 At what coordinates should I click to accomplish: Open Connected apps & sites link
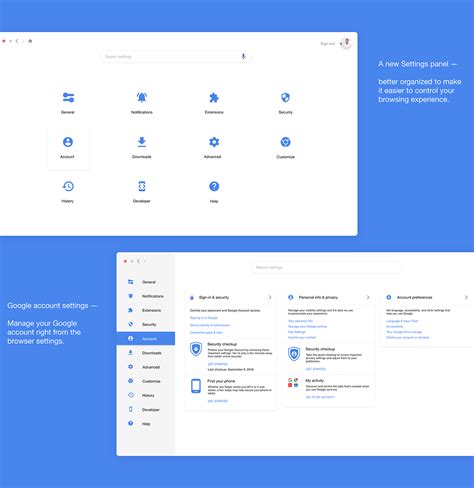(206, 333)
